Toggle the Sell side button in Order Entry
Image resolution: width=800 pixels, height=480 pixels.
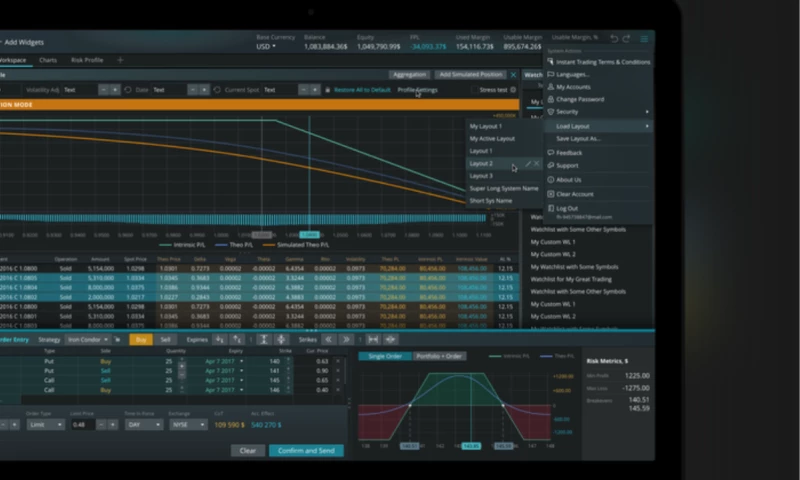pyautogui.click(x=165, y=340)
